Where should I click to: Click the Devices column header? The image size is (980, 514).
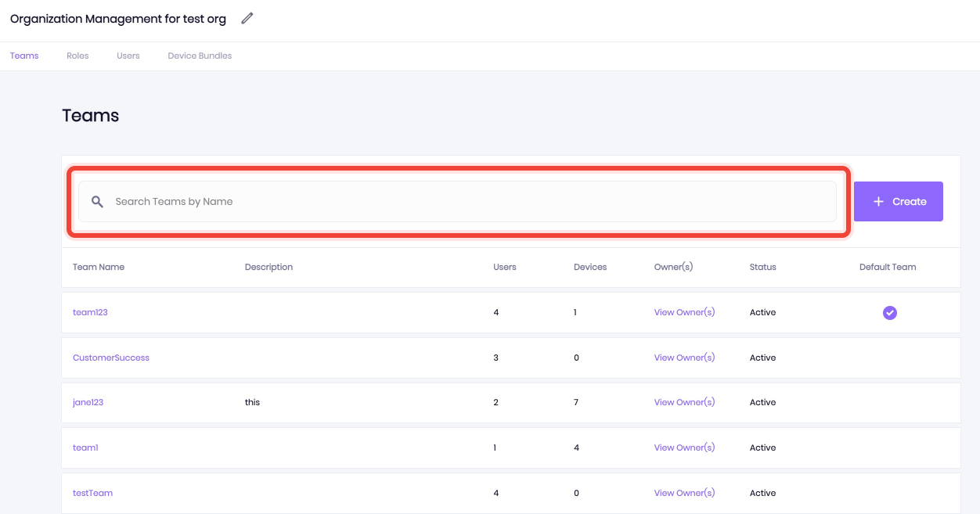tap(590, 267)
